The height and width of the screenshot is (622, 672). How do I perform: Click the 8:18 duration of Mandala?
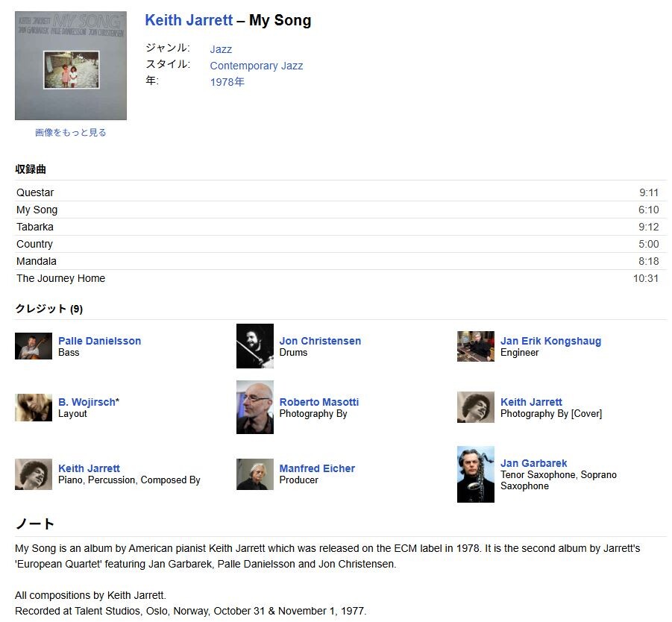649,261
